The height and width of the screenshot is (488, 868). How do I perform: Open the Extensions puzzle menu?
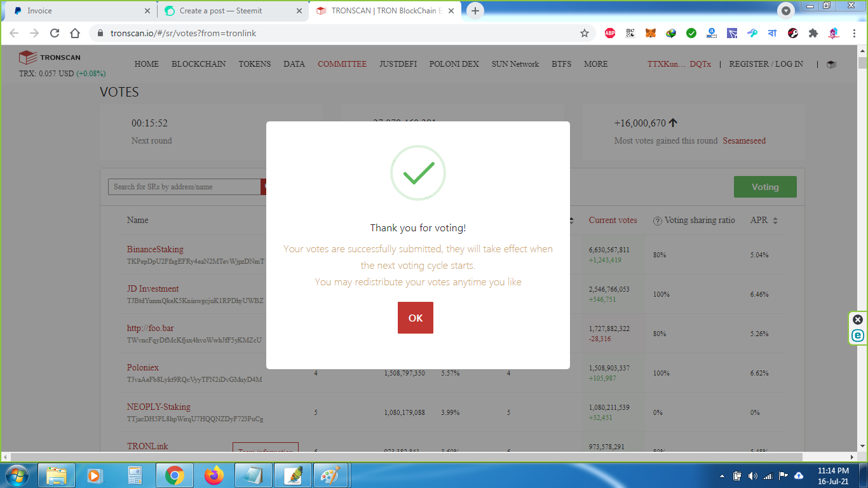(x=813, y=33)
